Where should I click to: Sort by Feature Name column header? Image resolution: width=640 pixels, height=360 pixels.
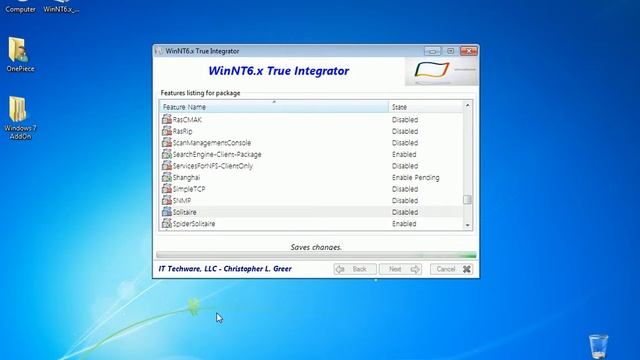(274, 107)
